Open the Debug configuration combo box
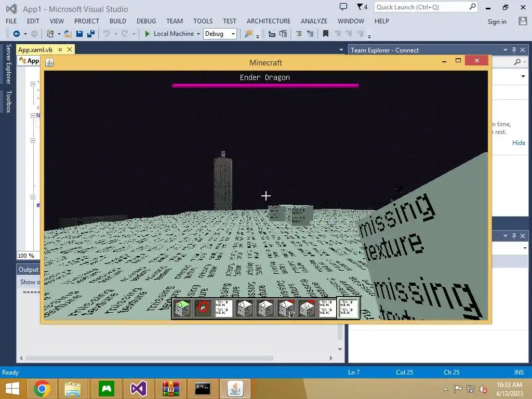 220,34
